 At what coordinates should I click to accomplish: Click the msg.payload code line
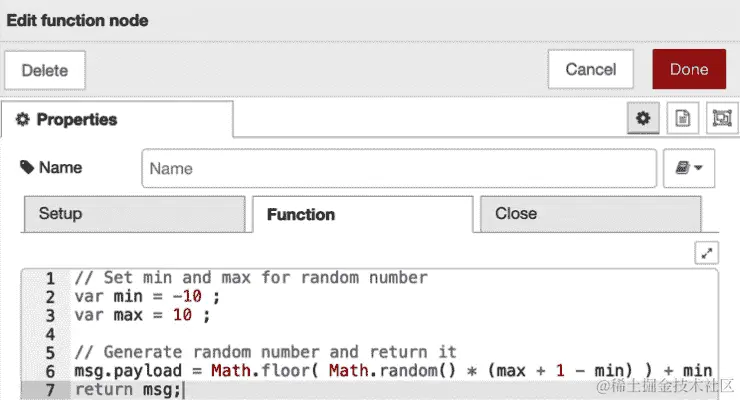(393, 371)
